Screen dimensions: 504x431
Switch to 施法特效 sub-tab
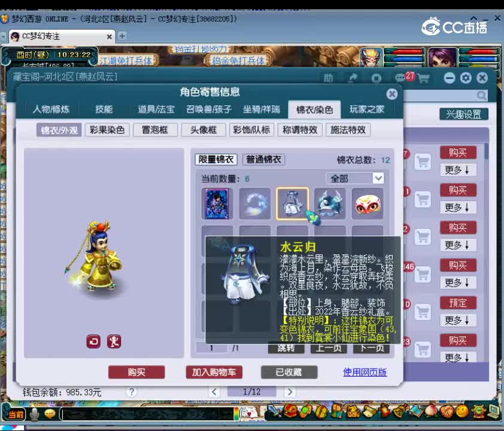pos(348,130)
